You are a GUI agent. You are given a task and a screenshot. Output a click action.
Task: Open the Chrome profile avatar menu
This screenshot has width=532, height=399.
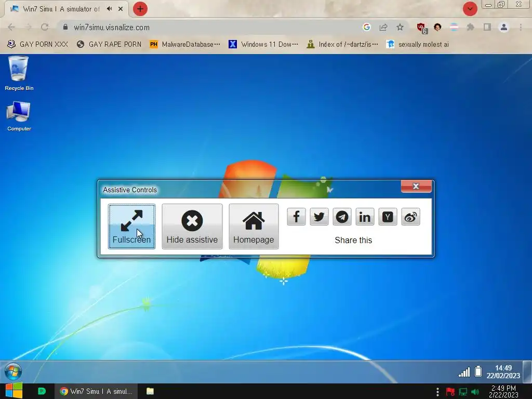(x=504, y=27)
